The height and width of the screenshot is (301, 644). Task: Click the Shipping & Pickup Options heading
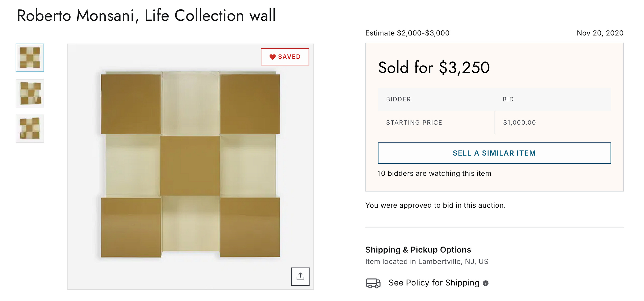pos(418,250)
